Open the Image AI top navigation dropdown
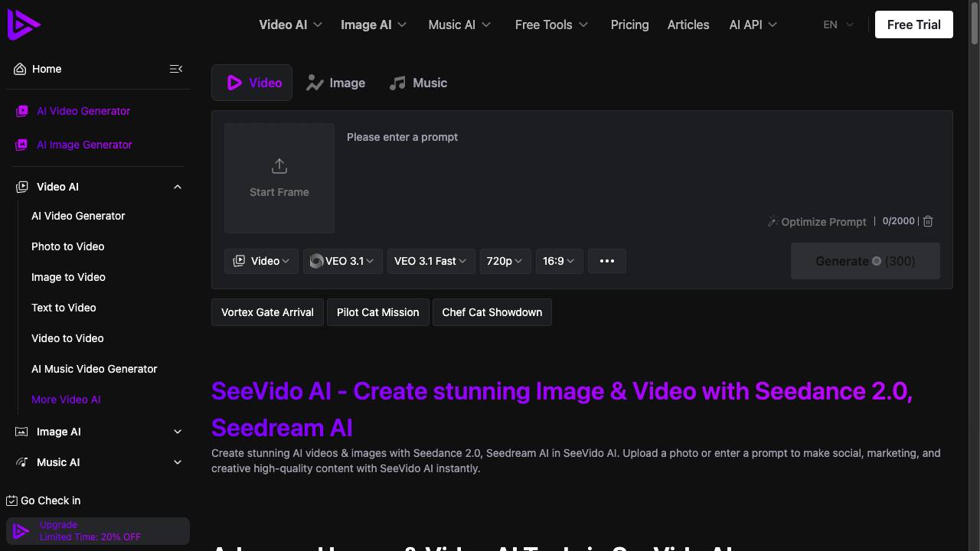 374,24
